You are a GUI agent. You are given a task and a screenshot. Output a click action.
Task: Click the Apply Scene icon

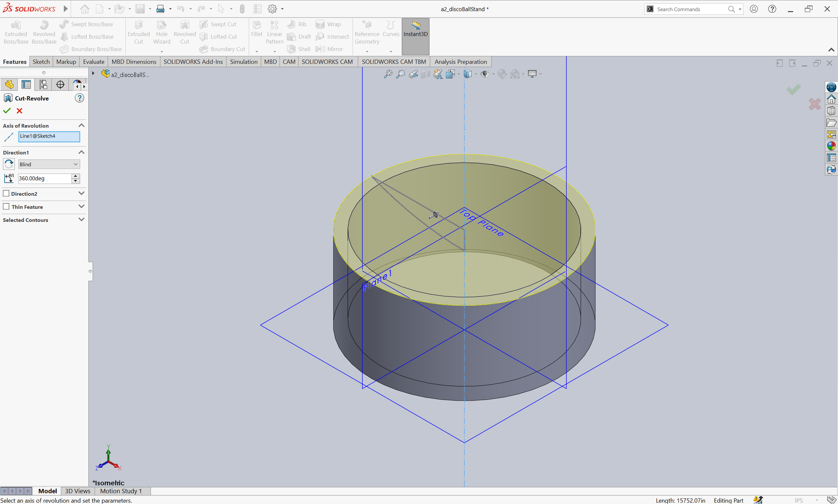pyautogui.click(x=515, y=74)
